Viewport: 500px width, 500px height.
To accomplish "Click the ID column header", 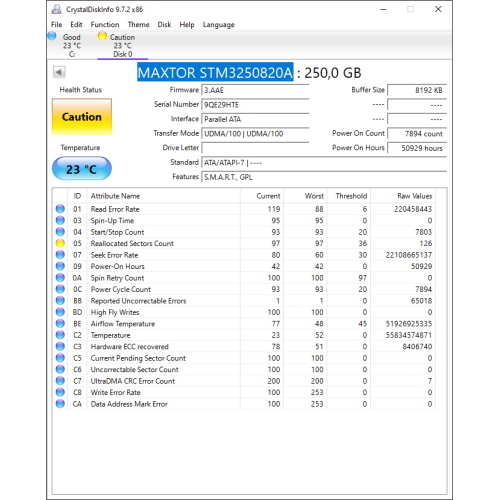I will click(x=77, y=196).
